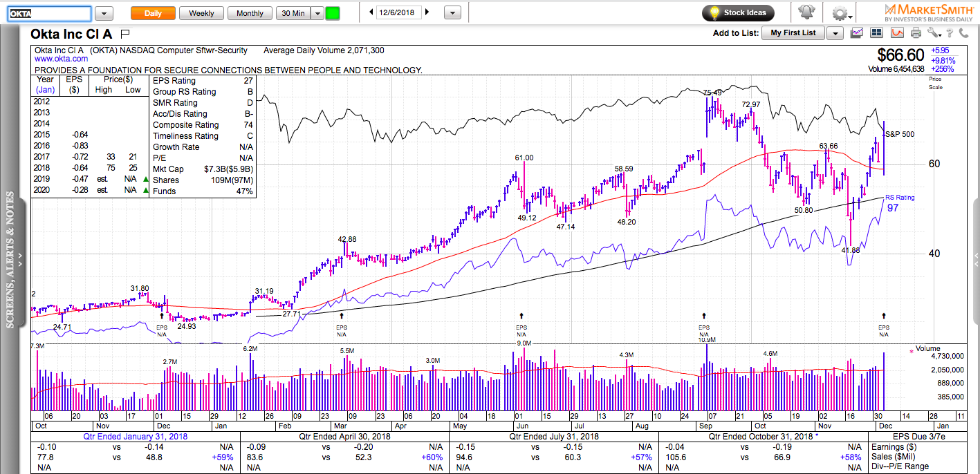Click the 61.00 price label on chart
The width and height of the screenshot is (980, 474).
point(524,158)
